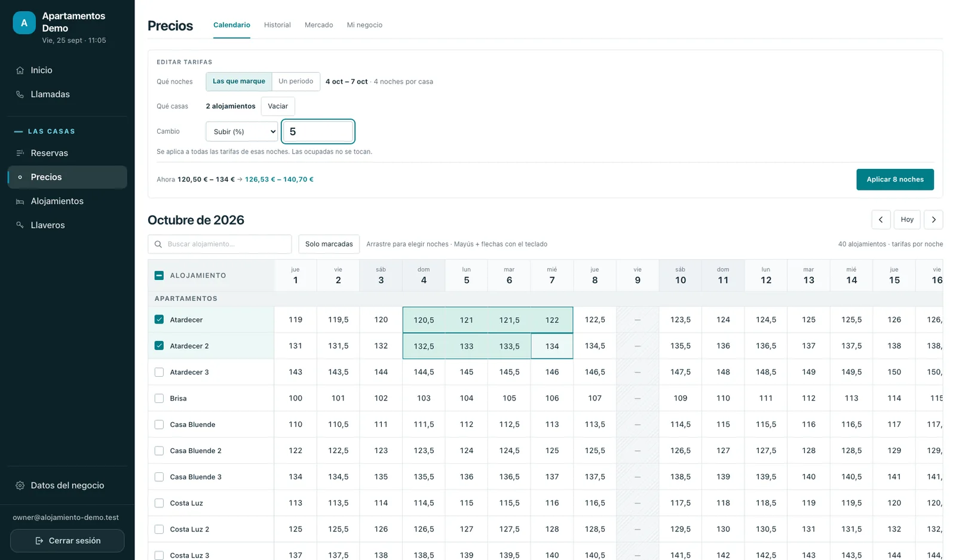Uncheck the Atardecer 2 checkbox
The image size is (956, 560).
click(159, 346)
